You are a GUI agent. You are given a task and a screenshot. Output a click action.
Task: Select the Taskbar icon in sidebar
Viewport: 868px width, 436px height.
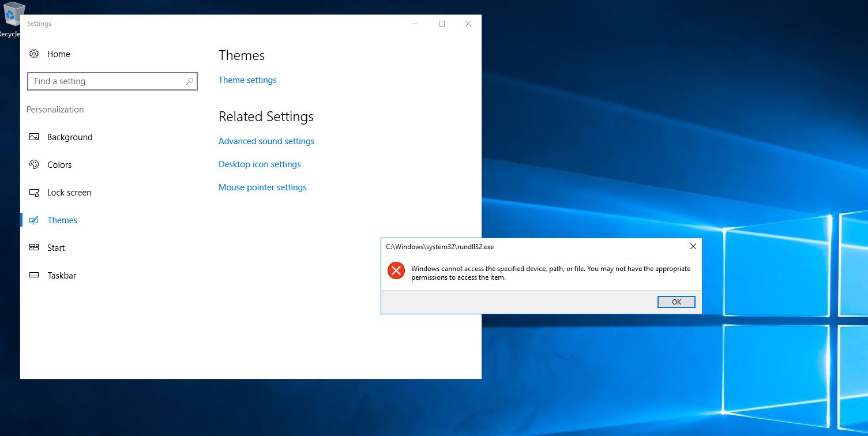point(35,275)
